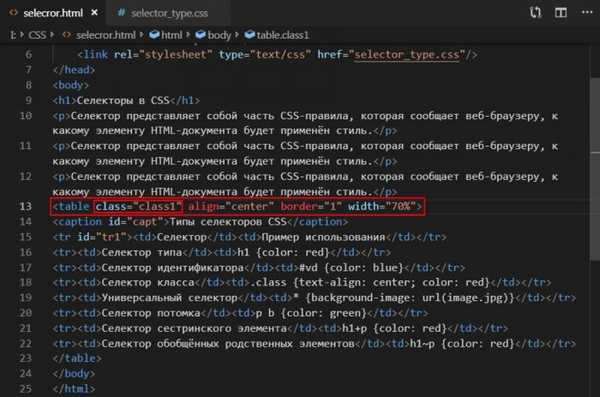The image size is (600, 397).
Task: Select CSS folder in the breadcrumb
Action: (x=37, y=35)
